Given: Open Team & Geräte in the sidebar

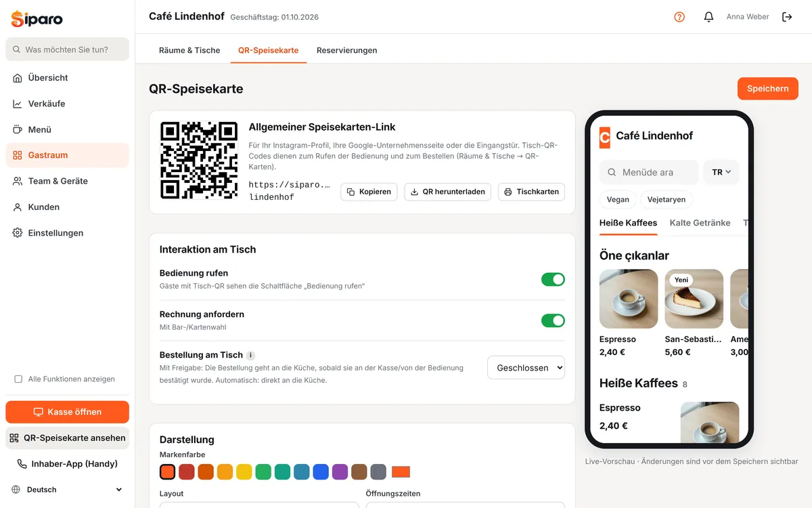Looking at the screenshot, I should coord(67,181).
